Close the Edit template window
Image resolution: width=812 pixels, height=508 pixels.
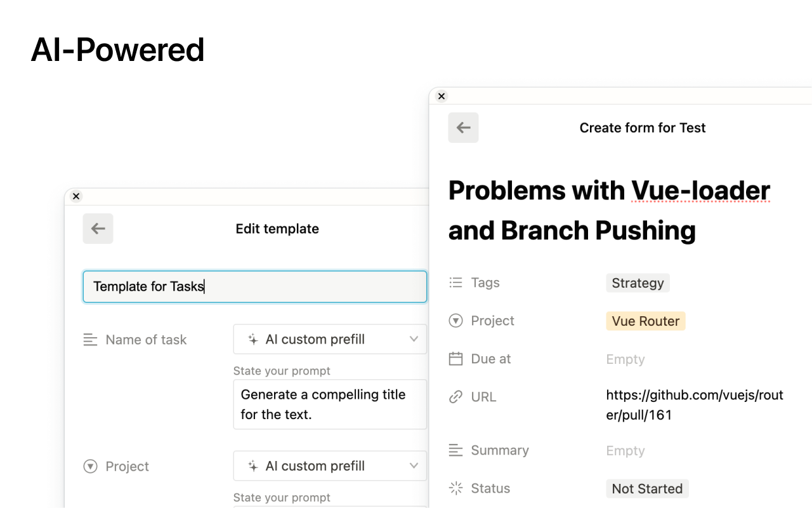pyautogui.click(x=76, y=196)
